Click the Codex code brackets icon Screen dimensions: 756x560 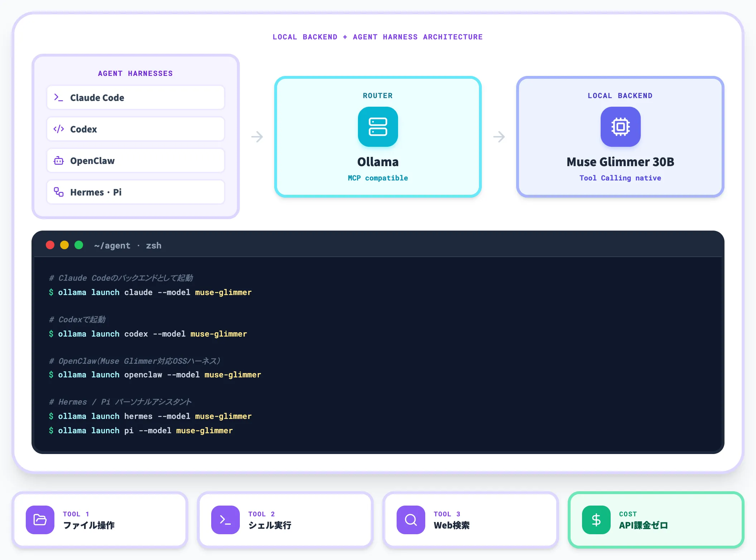coord(58,129)
